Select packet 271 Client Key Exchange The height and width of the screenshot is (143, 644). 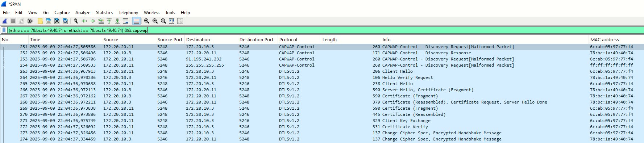click(x=322, y=121)
